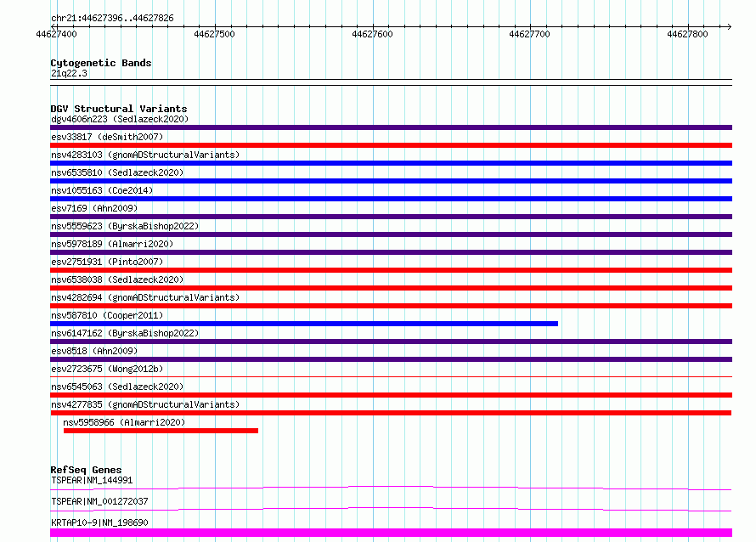The height and width of the screenshot is (542, 756).
Task: Open the RefSeq Genes track heading
Action: click(x=86, y=470)
